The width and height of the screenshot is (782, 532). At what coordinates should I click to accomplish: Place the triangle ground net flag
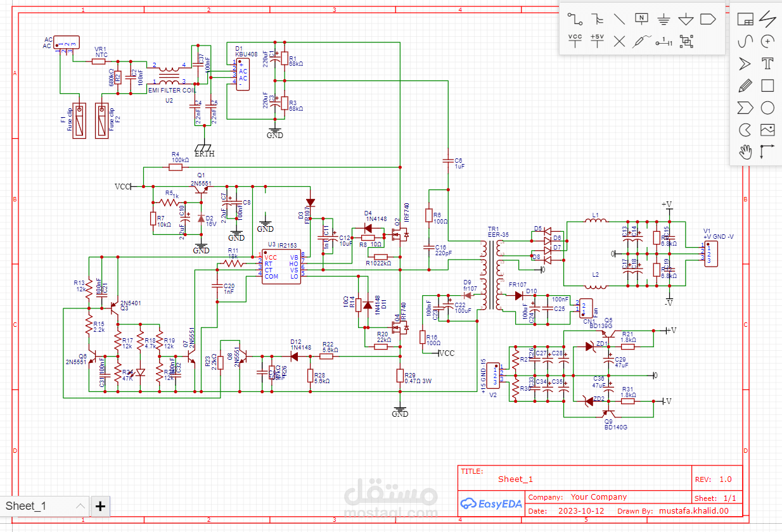point(686,19)
